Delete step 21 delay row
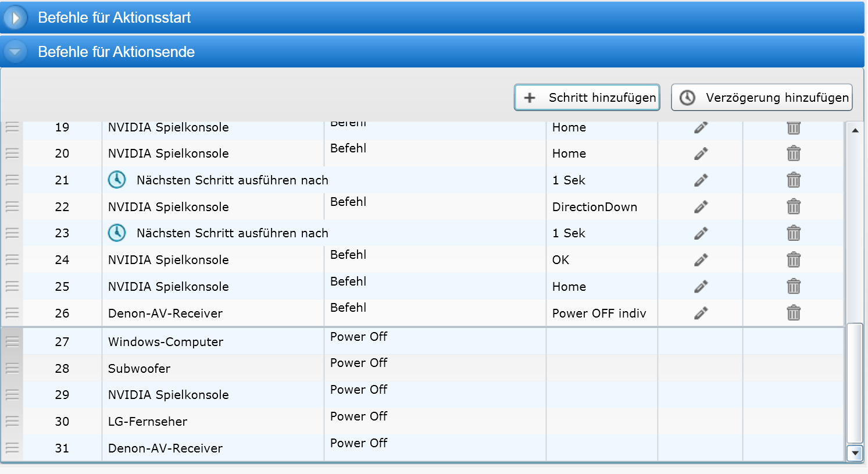868x474 pixels. pos(794,180)
